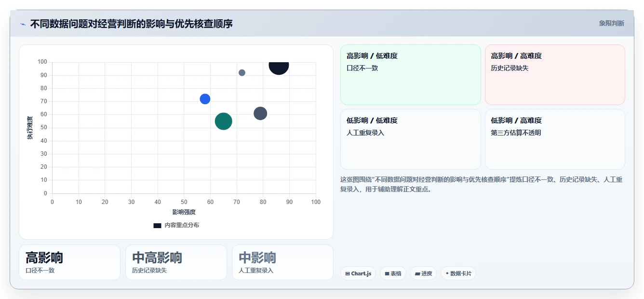This screenshot has height=299, width=644.
Task: Select the 中影响 stat card
Action: tap(282, 262)
